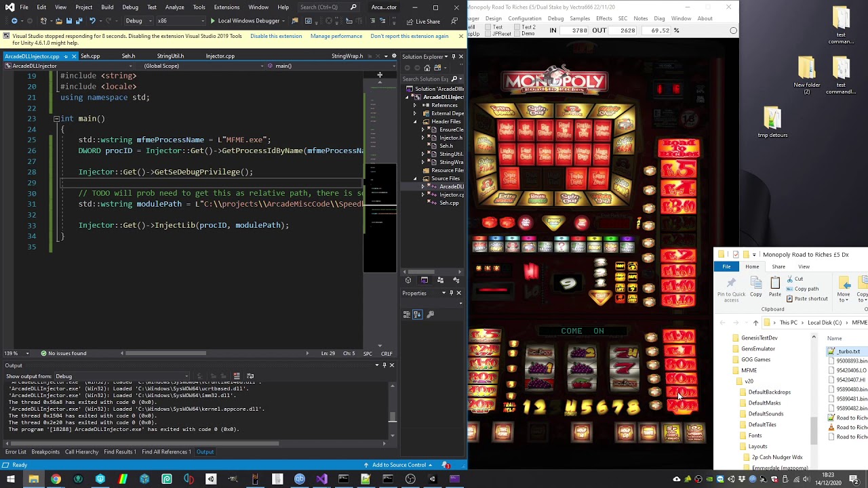This screenshot has width=868, height=488.
Task: Select the _turbo.txt file in Explorer
Action: [847, 351]
